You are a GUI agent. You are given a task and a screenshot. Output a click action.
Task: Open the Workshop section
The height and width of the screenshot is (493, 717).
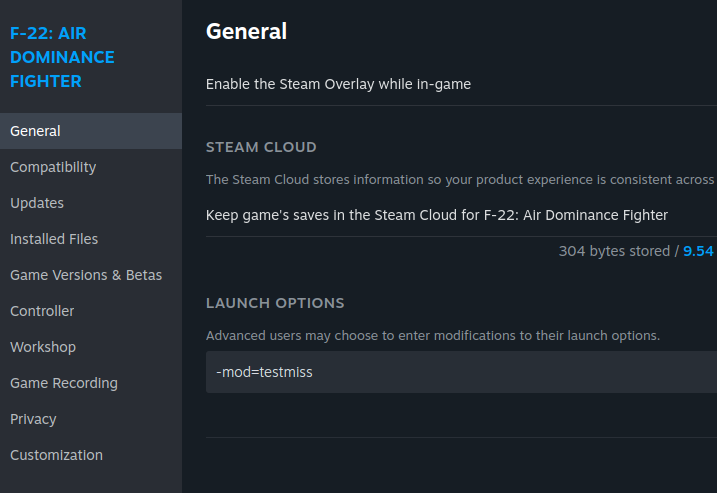click(91, 347)
